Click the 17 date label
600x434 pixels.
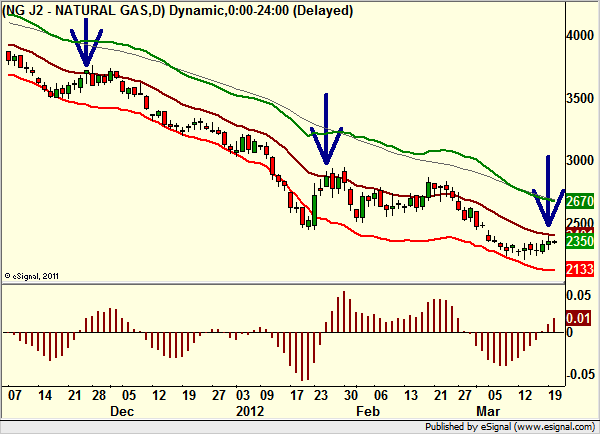pos(297,395)
